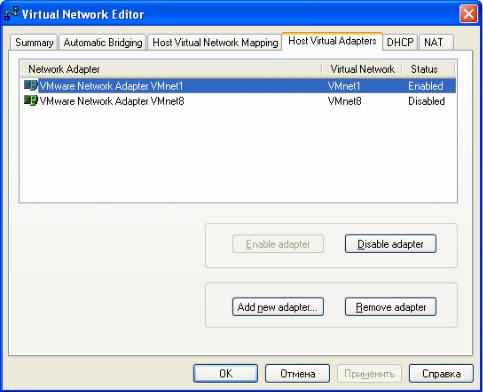
Task: Click the VMnet1 virtual network cell
Action: [344, 86]
